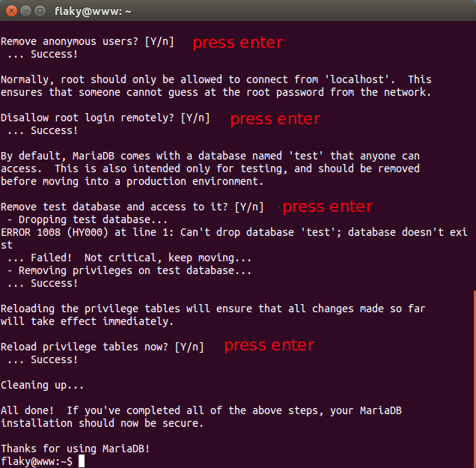Click the 'Remove anonymous users?' prompt line
The width and height of the screenshot is (476, 468).
pyautogui.click(x=88, y=41)
